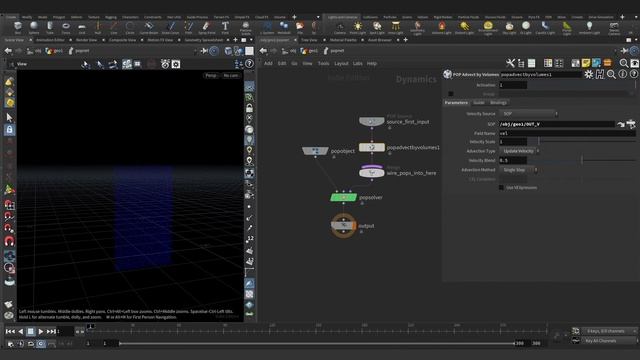The height and width of the screenshot is (360, 640).
Task: Open the Velocity Source dropdown
Action: 529,113
